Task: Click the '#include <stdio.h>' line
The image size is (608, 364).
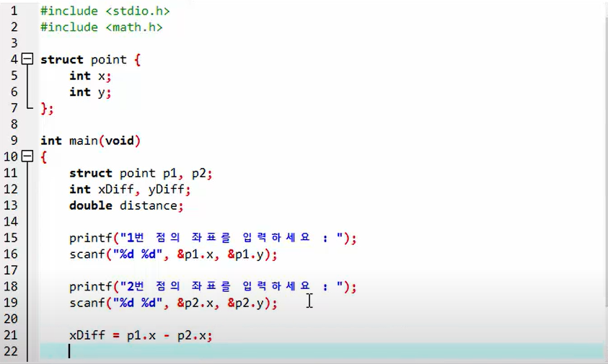Action: point(105,11)
